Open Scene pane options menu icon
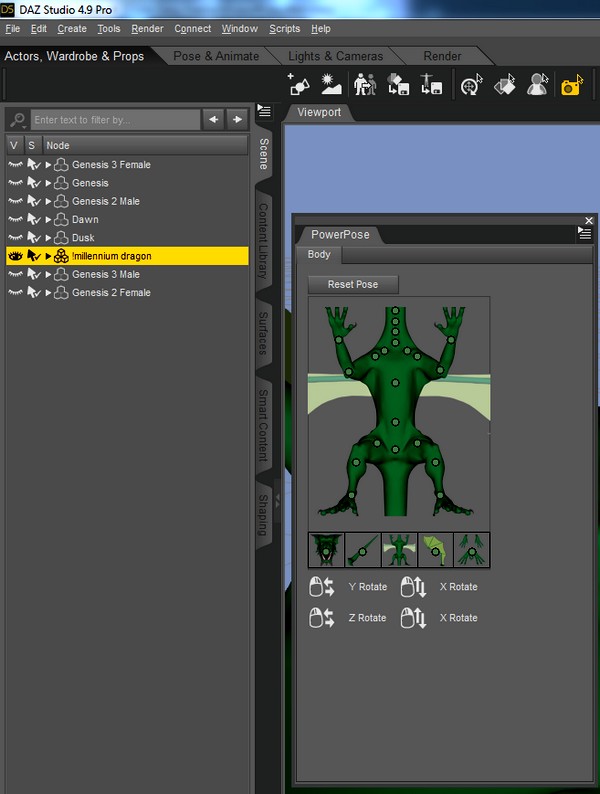This screenshot has width=600, height=794. (264, 110)
